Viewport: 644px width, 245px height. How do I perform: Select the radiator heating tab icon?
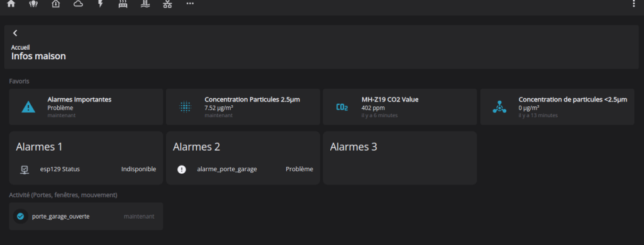click(x=123, y=4)
